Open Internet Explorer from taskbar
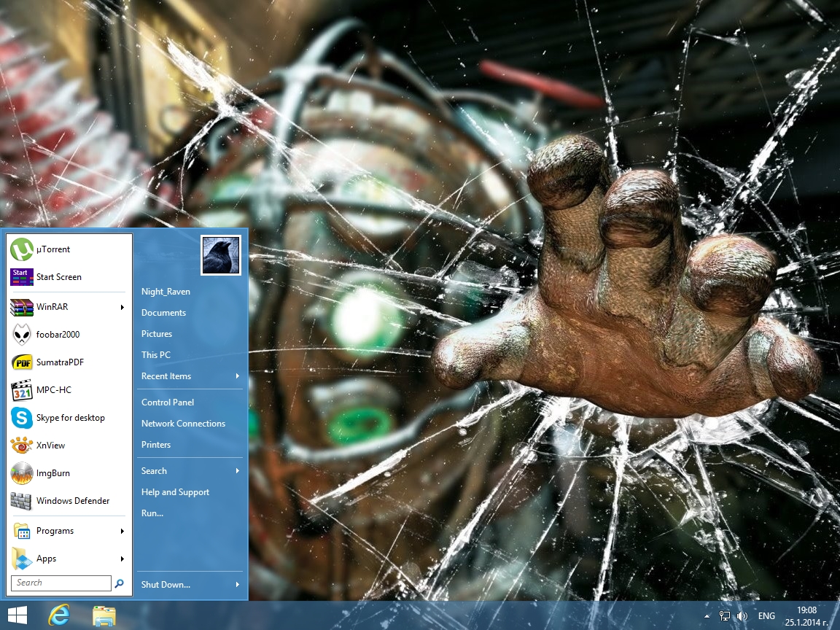 [x=59, y=615]
